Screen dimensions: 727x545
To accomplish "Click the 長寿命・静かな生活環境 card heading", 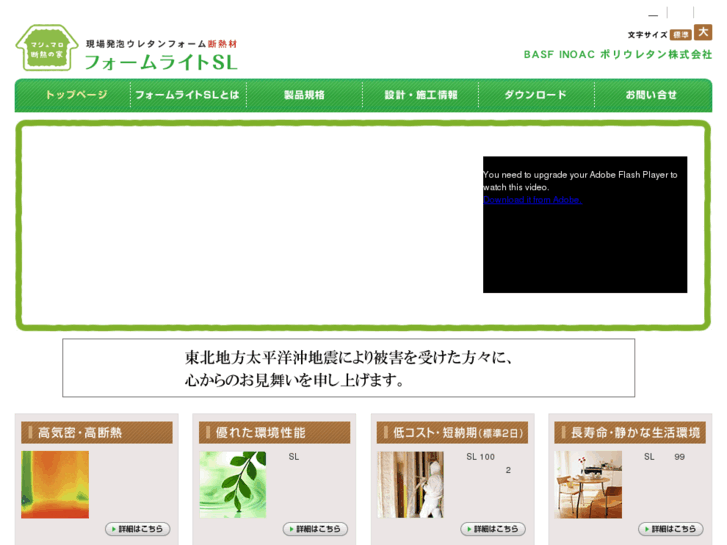I will (630, 433).
